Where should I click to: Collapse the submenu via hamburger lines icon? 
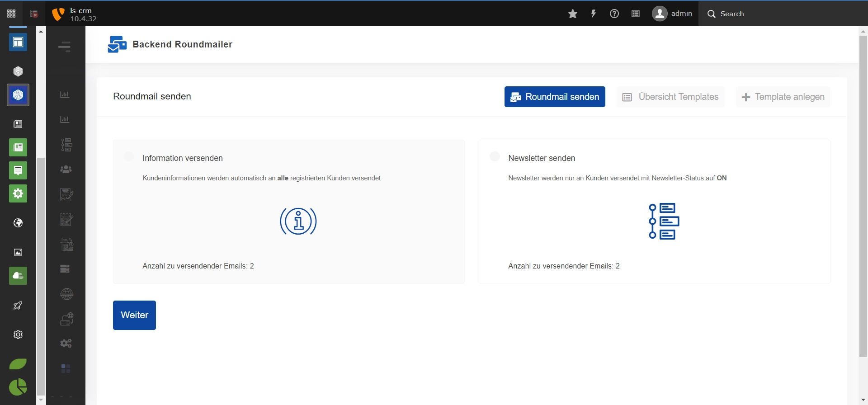click(x=65, y=47)
